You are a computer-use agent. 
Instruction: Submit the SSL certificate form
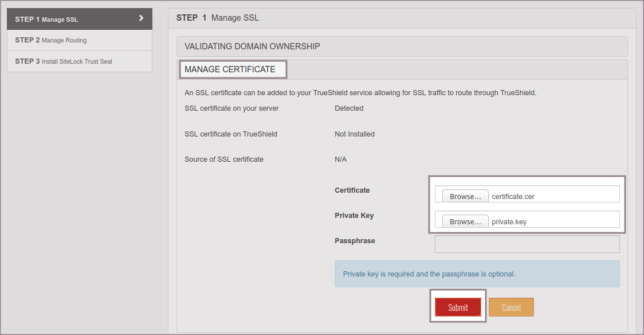(x=458, y=307)
